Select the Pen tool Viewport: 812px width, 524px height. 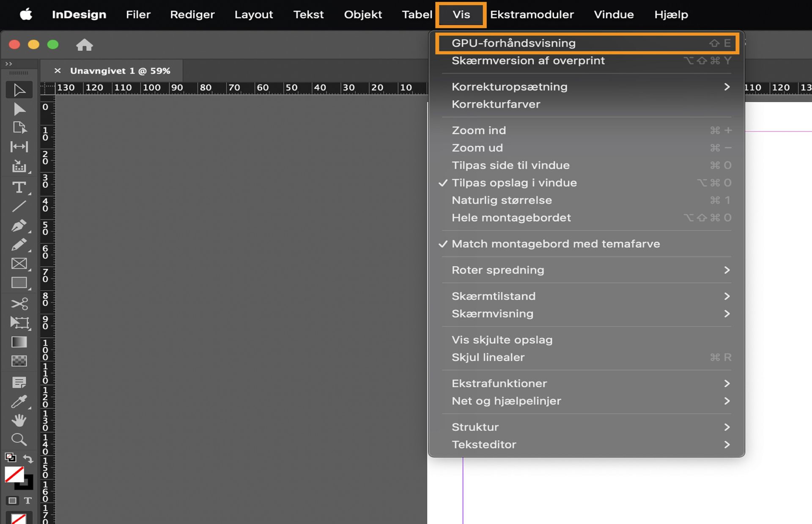coord(19,225)
